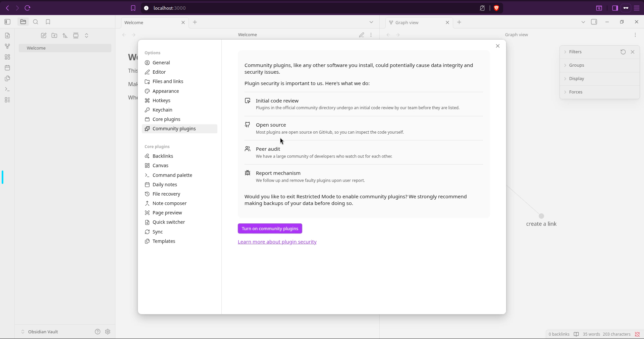Open the bookmarks pane icon
This screenshot has height=339, width=644.
pyautogui.click(x=48, y=22)
